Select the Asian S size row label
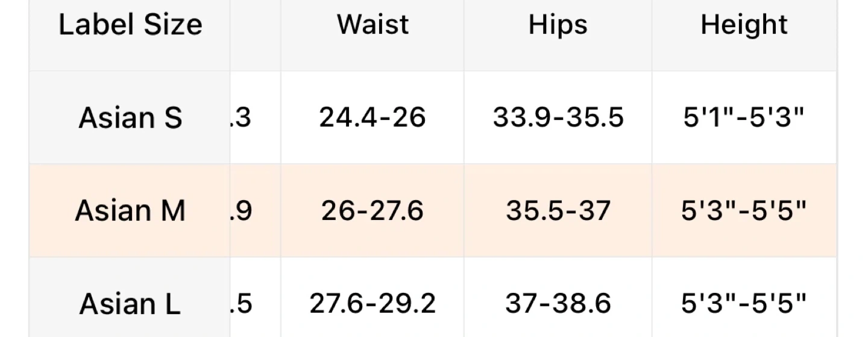The height and width of the screenshot is (337, 868). tap(130, 118)
